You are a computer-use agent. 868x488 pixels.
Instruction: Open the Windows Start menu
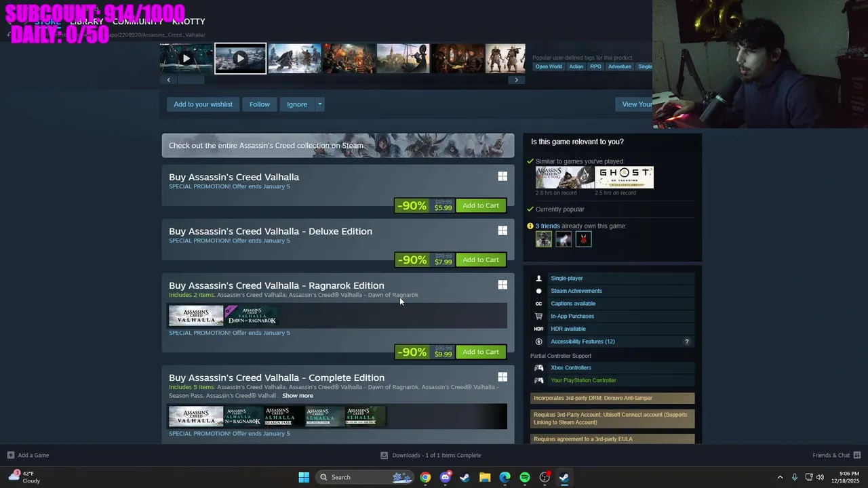click(x=304, y=477)
